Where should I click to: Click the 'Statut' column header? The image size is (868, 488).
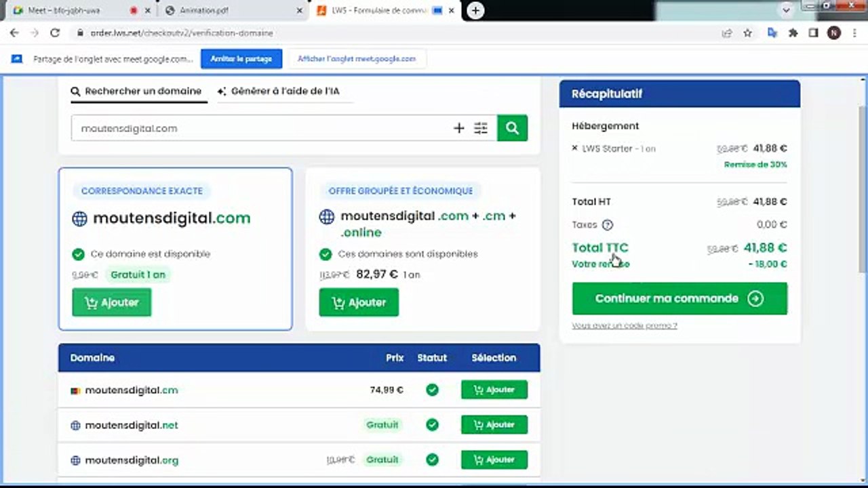432,358
